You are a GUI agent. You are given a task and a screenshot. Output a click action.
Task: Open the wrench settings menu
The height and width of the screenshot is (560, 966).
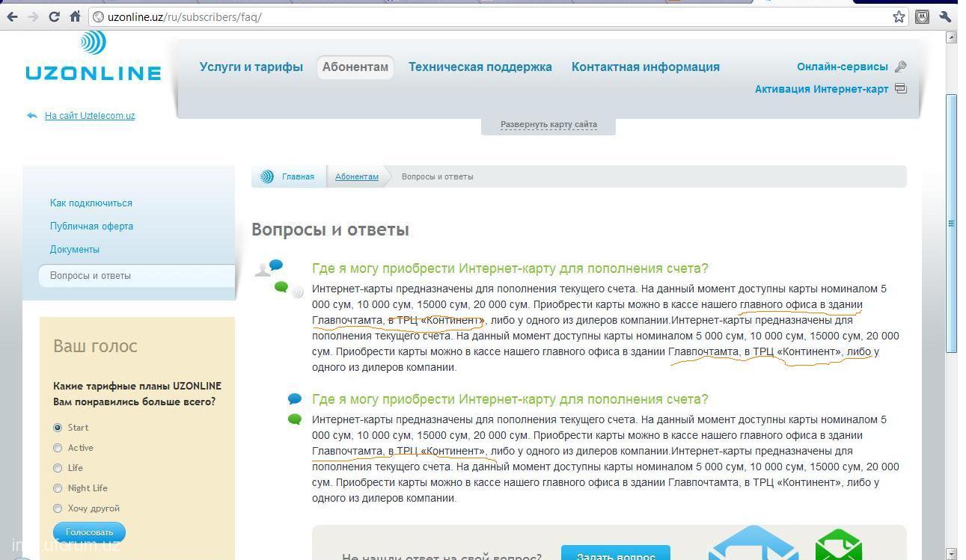[945, 16]
